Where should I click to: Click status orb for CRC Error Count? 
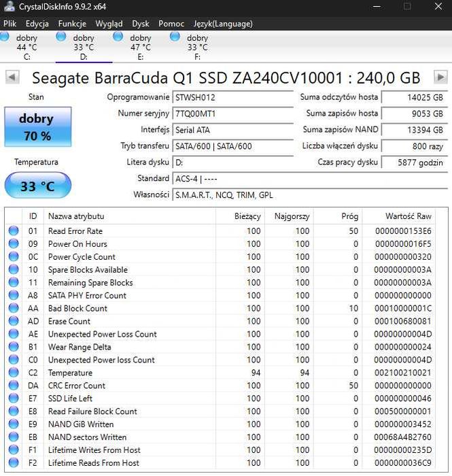(x=14, y=386)
